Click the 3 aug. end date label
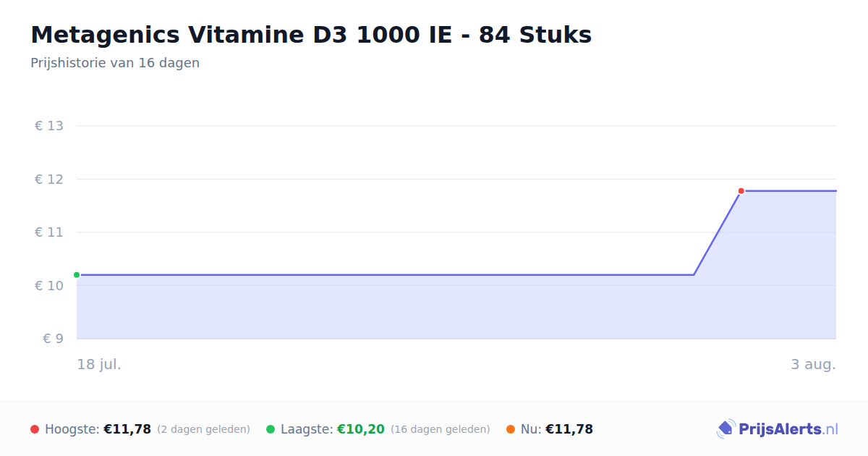868x456 pixels. (x=813, y=364)
